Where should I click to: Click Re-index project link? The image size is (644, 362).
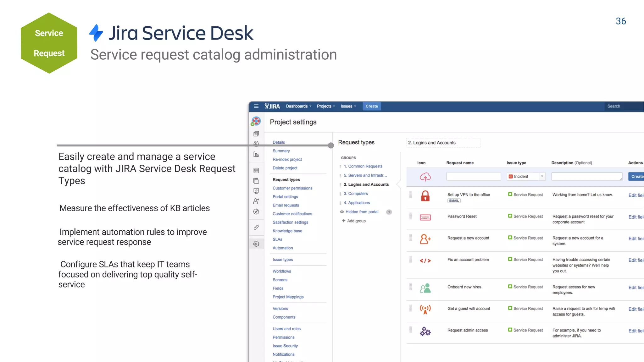click(287, 160)
